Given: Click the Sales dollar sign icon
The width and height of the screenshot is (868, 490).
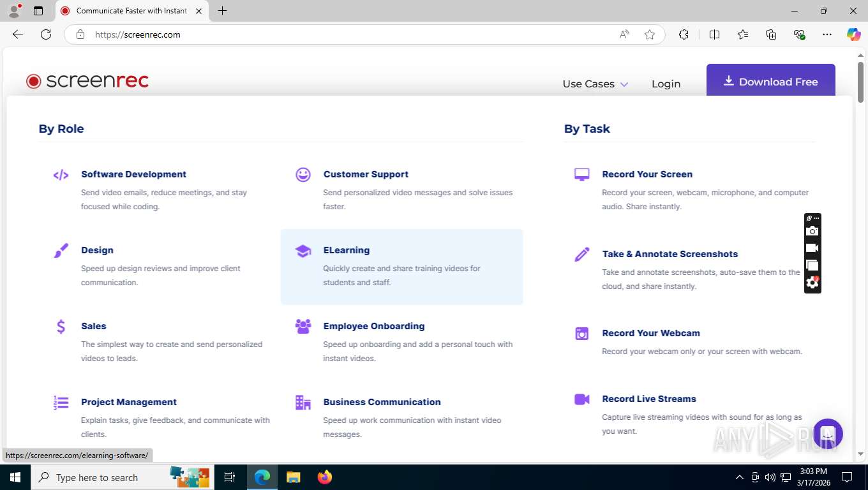Looking at the screenshot, I should (61, 327).
